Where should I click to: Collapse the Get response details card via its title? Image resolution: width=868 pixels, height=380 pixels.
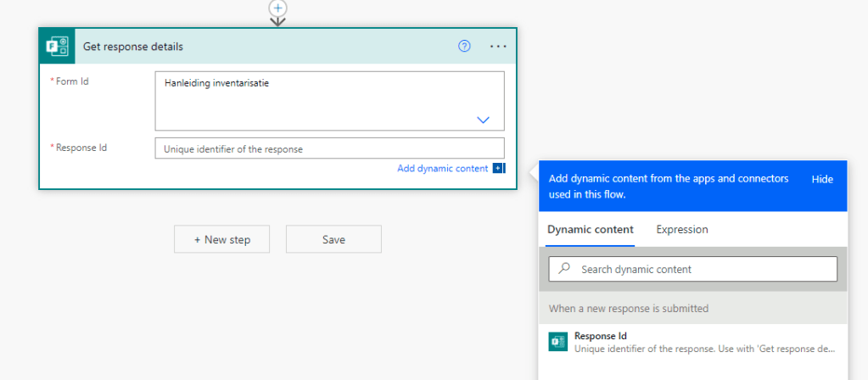[x=133, y=47]
